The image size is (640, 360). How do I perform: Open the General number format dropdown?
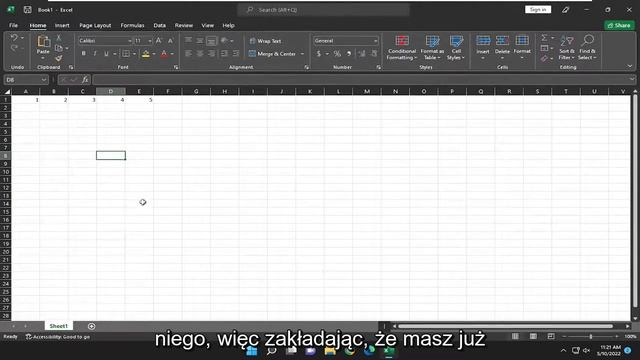click(375, 41)
